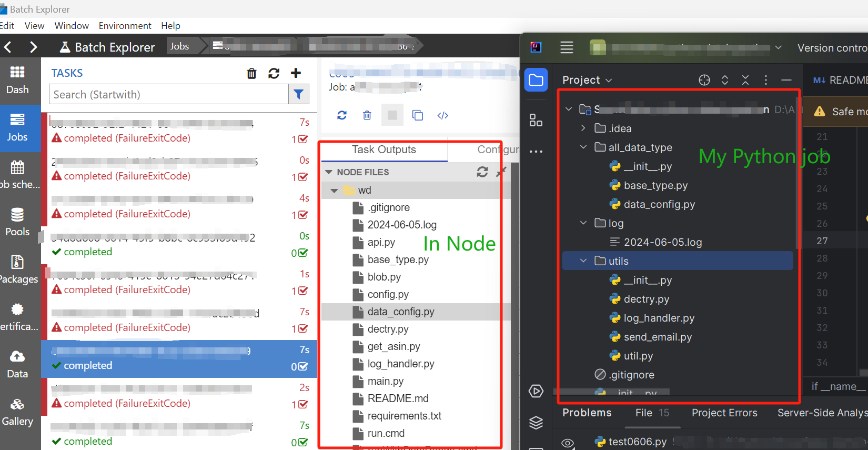Image resolution: width=868 pixels, height=450 pixels.
Task: Open the Pools sidebar section
Action: (x=17, y=222)
